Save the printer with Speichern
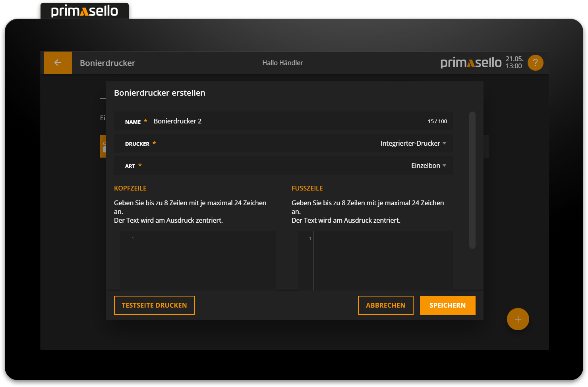Image resolution: width=588 pixels, height=387 pixels. [x=447, y=305]
